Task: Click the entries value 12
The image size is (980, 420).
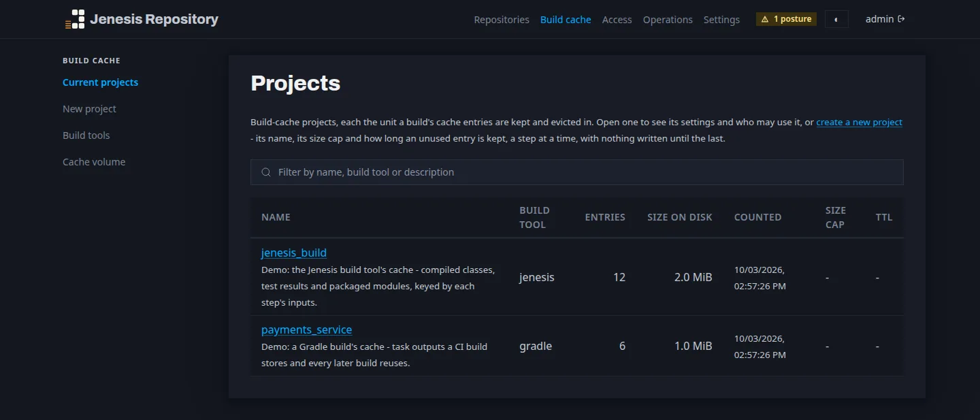Action: click(x=619, y=278)
